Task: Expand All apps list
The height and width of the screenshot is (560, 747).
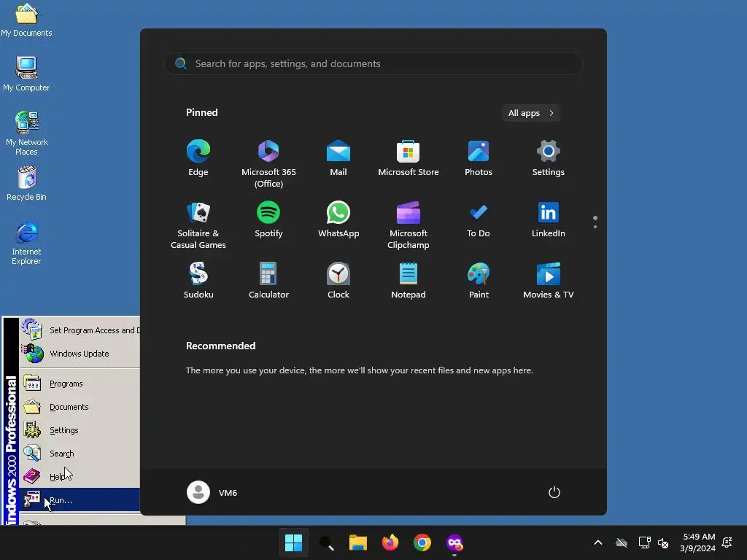Action: [x=531, y=113]
